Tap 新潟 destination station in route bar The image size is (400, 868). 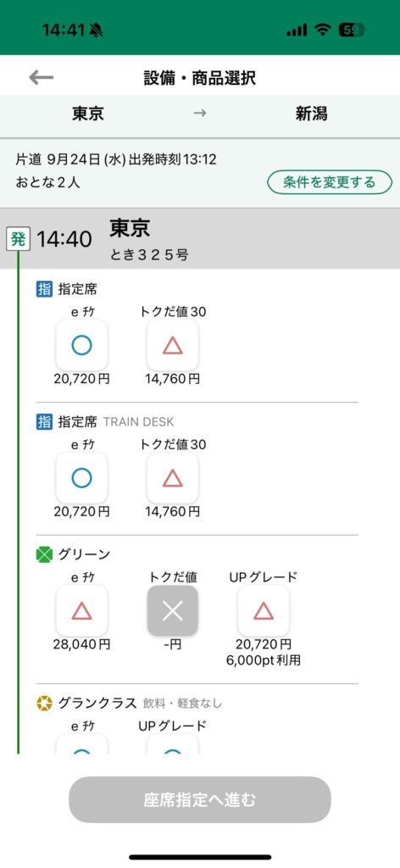pos(311,114)
